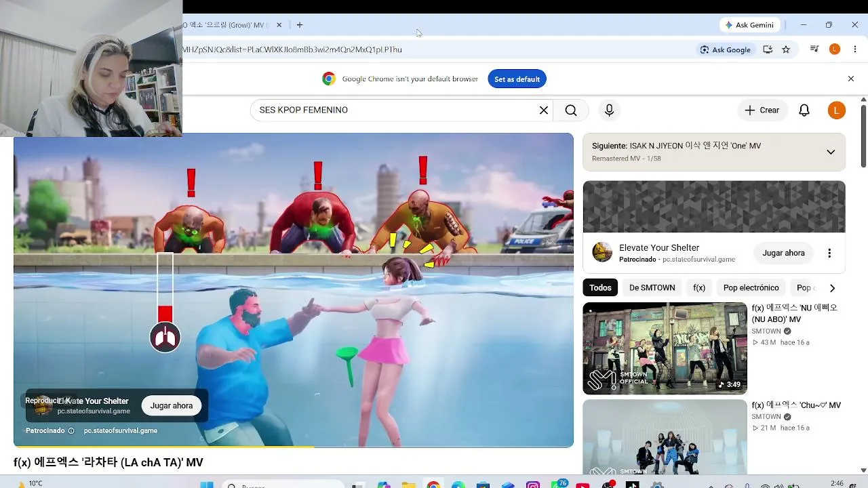
Task: Click the Ask Google lens button
Action: (x=725, y=49)
